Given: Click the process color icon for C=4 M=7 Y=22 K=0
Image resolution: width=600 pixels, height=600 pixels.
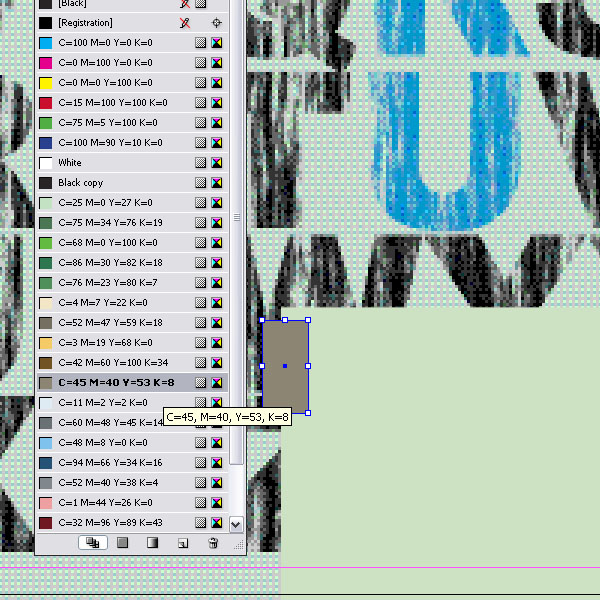Looking at the screenshot, I should [x=201, y=303].
